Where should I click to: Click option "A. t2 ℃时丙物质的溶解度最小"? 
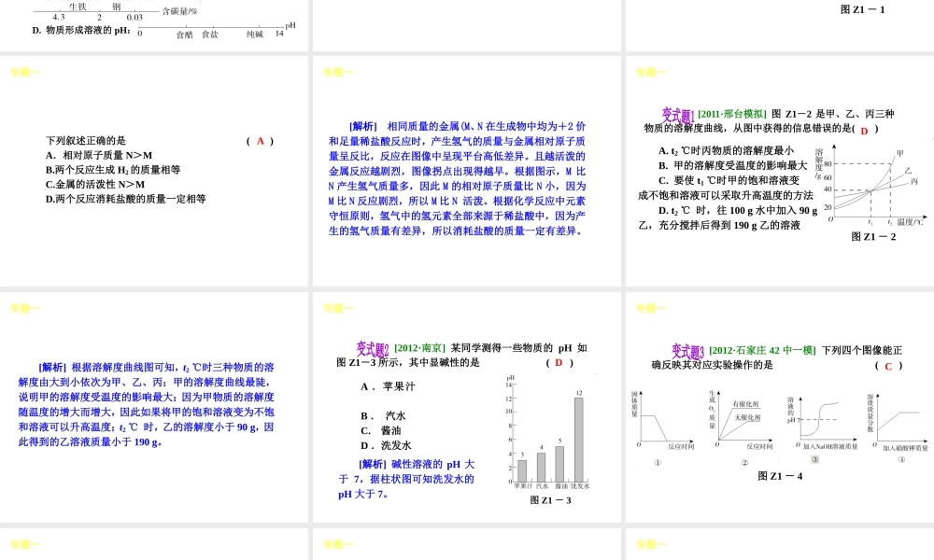click(x=726, y=150)
